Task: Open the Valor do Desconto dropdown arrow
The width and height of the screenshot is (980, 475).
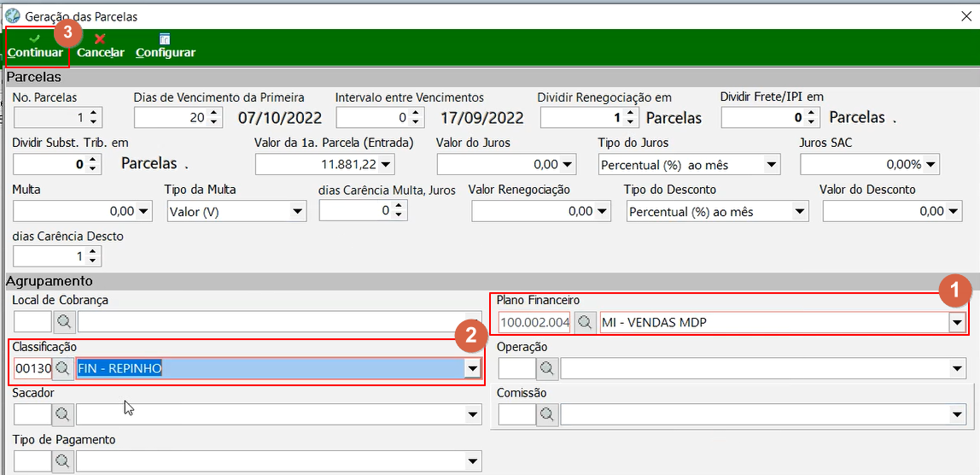Action: coord(954,212)
